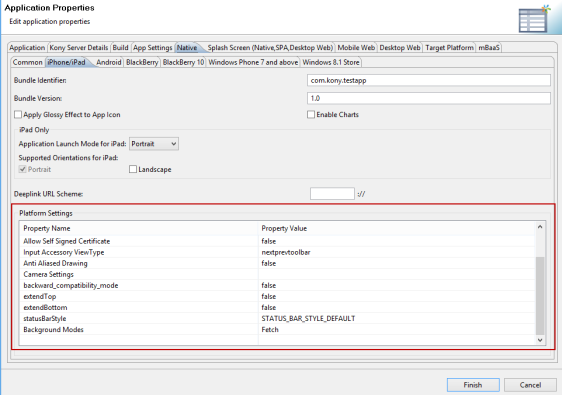
Task: Enable Apply Glossy Effect to App Icon
Action: 18,114
